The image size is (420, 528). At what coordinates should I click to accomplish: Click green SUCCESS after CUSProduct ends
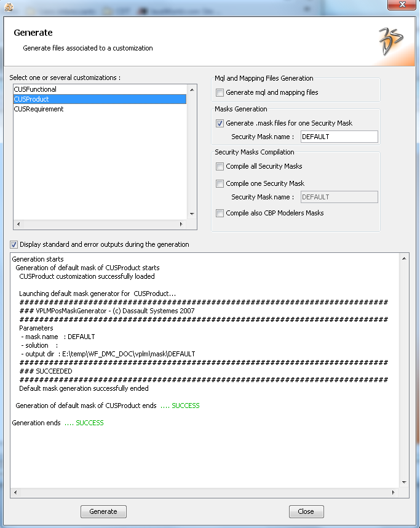coord(186,406)
